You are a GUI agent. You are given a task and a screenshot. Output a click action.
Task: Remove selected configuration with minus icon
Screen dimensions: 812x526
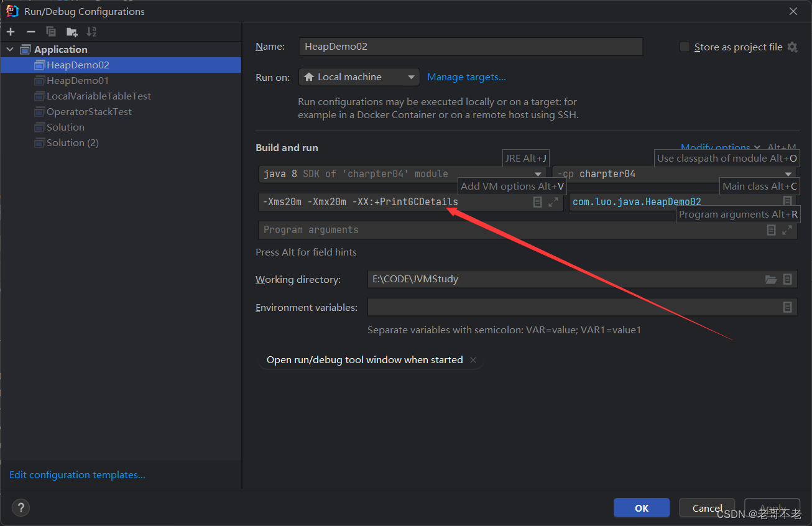tap(31, 32)
